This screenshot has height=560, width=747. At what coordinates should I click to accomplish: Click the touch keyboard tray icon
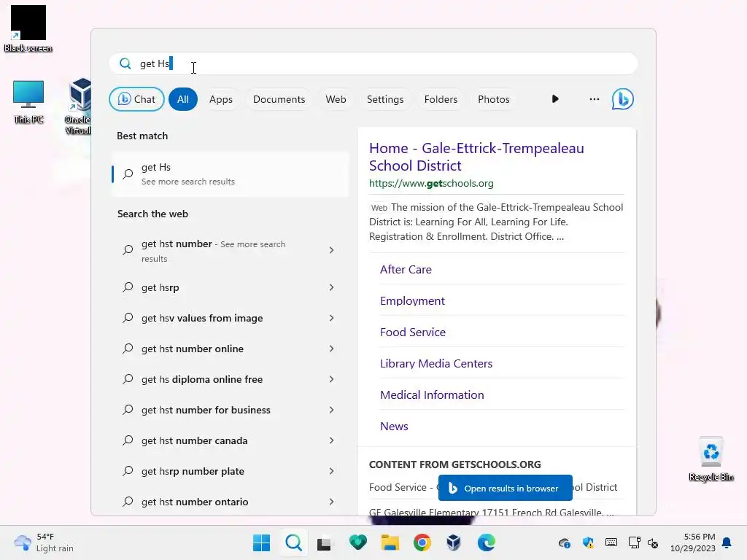coord(611,542)
